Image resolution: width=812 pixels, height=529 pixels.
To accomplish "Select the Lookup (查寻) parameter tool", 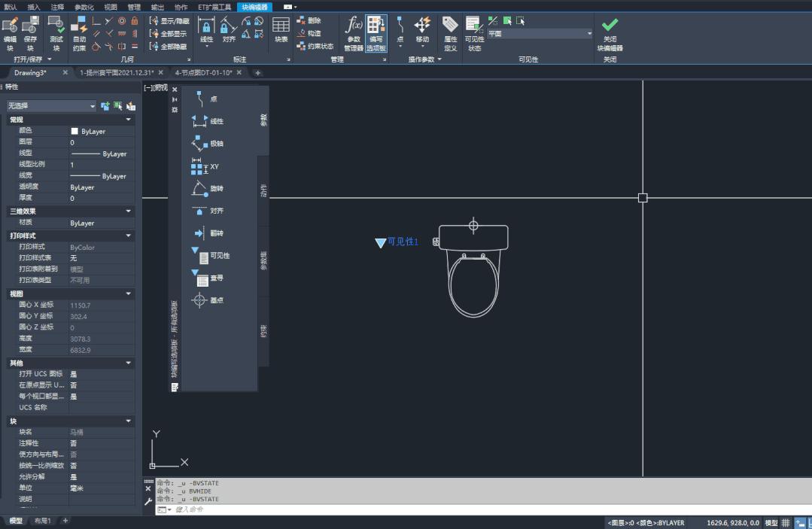I will pos(208,278).
